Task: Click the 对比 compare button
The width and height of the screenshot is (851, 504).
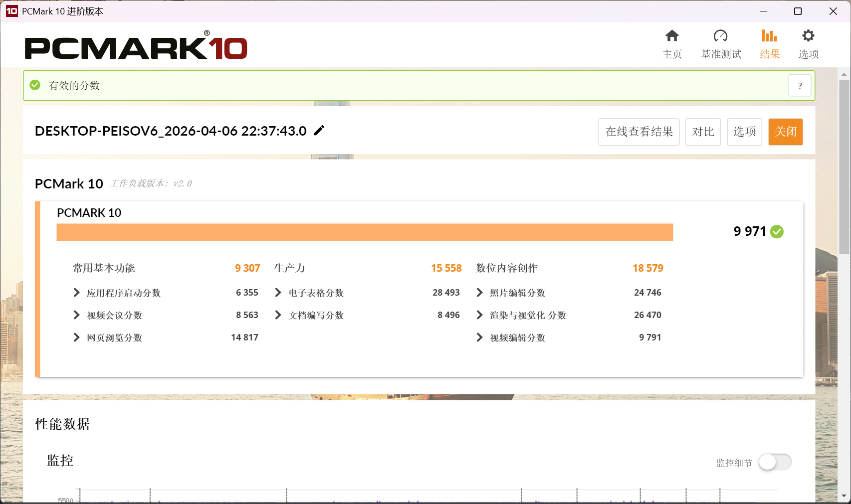Action: 703,132
